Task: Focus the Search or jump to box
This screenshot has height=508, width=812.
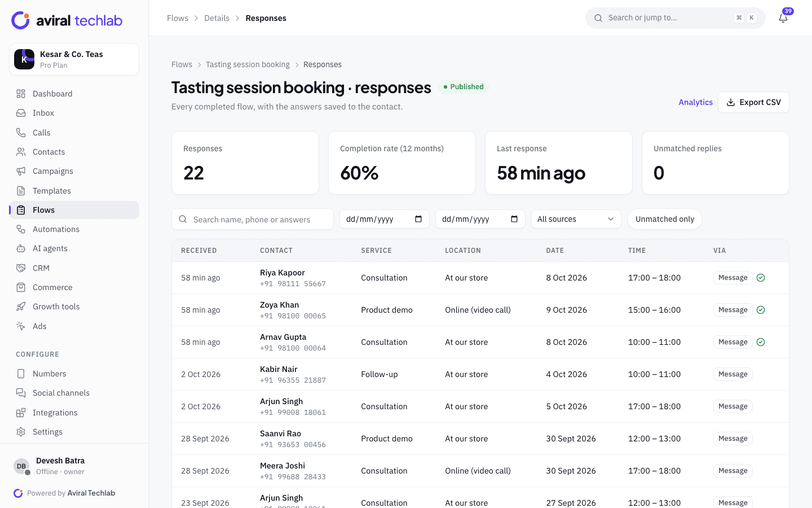Action: pyautogui.click(x=676, y=18)
